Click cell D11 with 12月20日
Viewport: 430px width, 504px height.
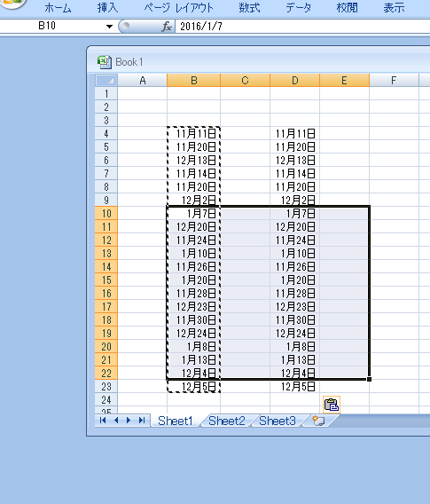pyautogui.click(x=295, y=227)
